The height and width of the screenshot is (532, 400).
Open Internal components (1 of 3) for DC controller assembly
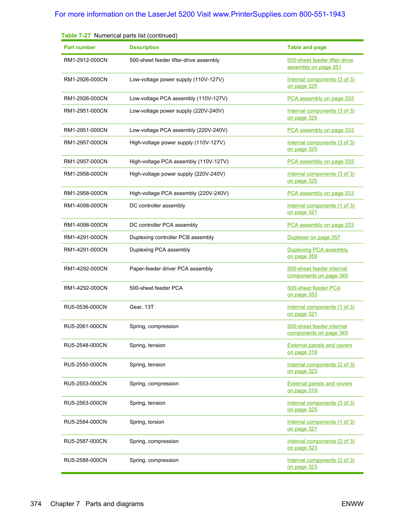click(321, 209)
